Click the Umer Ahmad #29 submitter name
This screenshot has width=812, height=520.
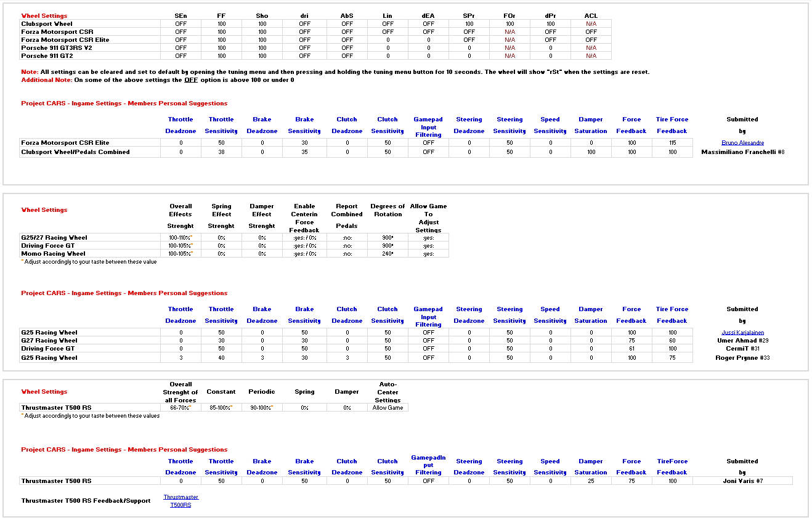point(742,341)
